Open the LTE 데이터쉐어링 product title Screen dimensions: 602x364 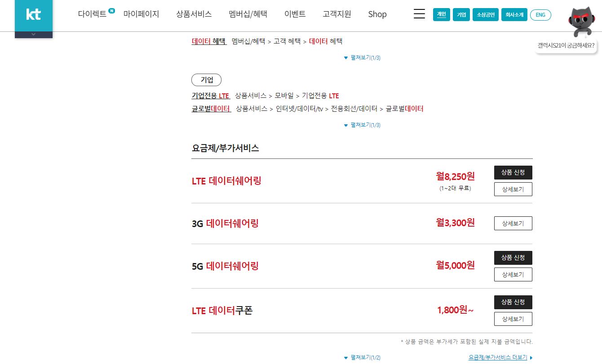tap(226, 181)
